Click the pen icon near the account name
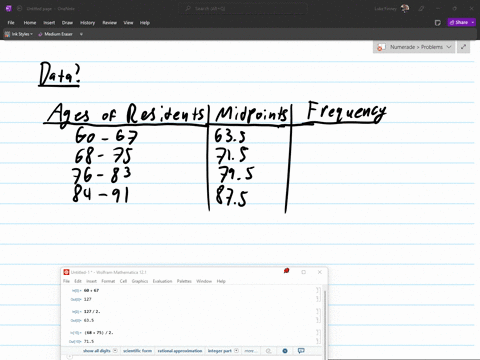The image size is (480, 360). pos(421,8)
